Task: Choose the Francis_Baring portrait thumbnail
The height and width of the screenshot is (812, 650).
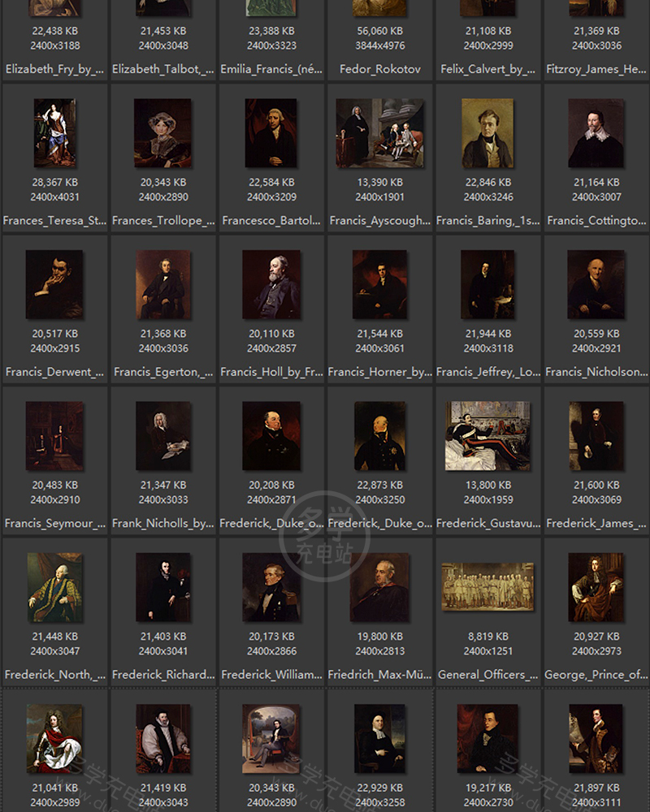Action: (x=488, y=133)
